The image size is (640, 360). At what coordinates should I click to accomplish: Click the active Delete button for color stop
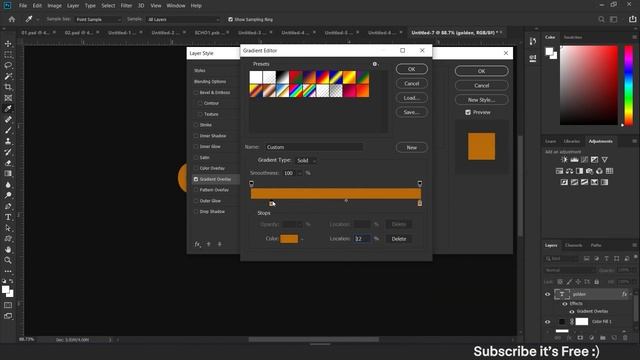click(x=399, y=239)
